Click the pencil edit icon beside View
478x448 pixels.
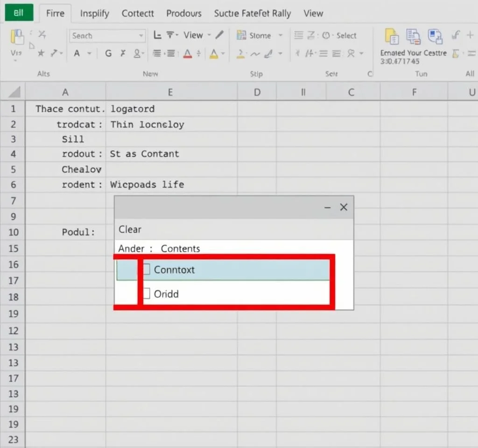point(220,35)
